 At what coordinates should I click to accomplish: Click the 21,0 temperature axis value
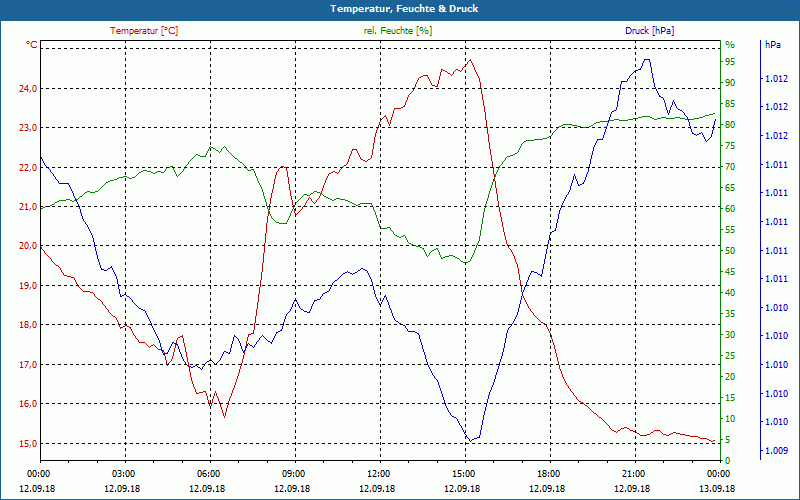pyautogui.click(x=29, y=207)
